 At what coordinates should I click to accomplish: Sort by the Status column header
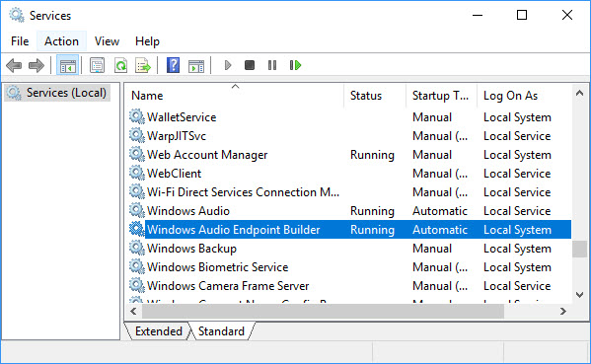click(375, 96)
